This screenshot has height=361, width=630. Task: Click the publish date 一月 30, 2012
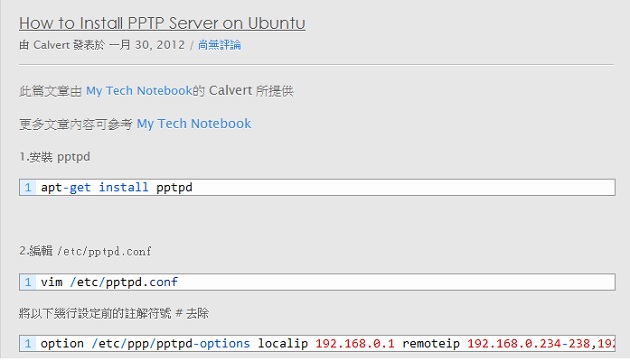[x=147, y=45]
